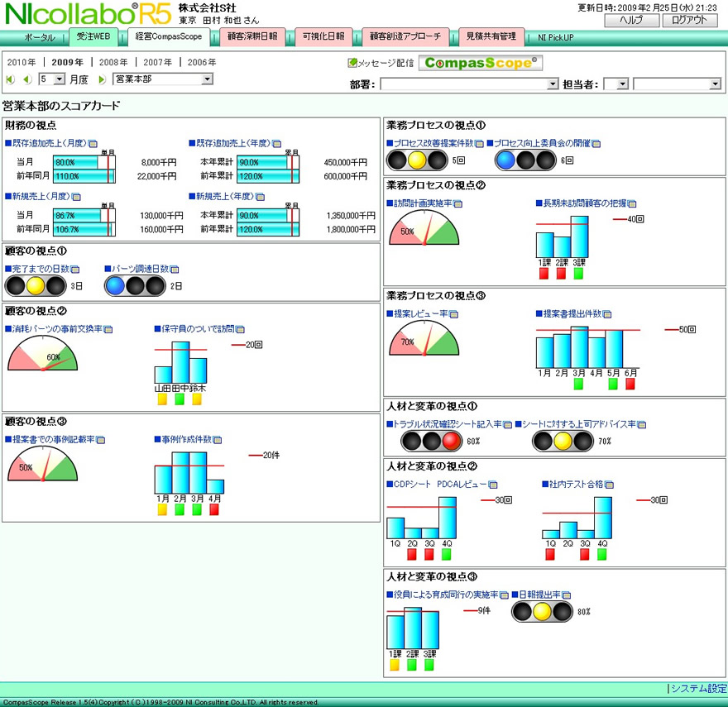Jump to first month with the skip-back arrow
This screenshot has width=728, height=707.
point(11,79)
